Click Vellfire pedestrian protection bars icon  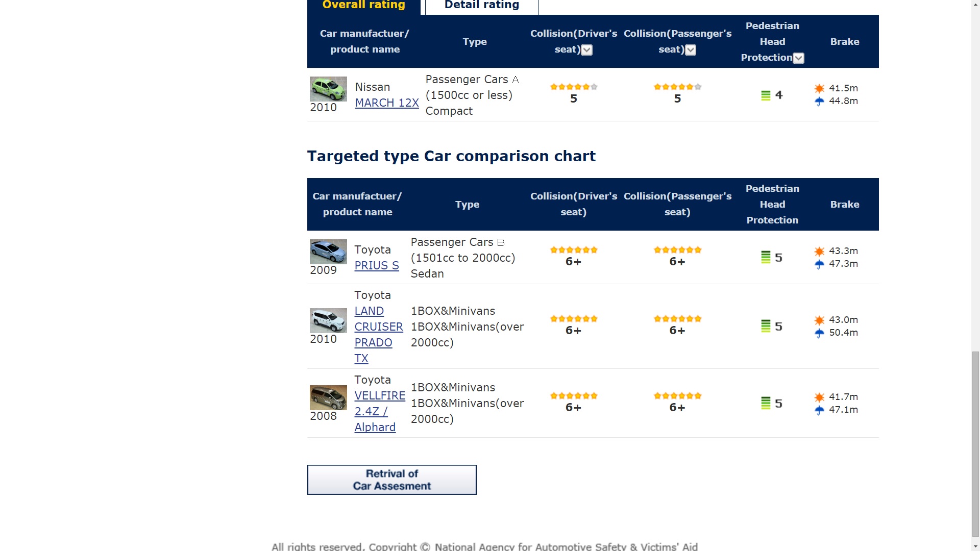(766, 403)
